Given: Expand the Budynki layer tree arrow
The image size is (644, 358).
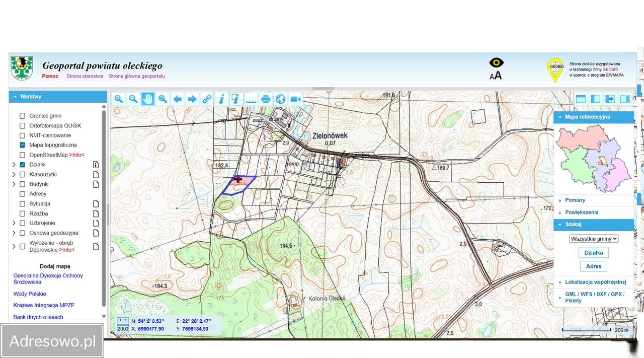Looking at the screenshot, I should click(x=14, y=184).
